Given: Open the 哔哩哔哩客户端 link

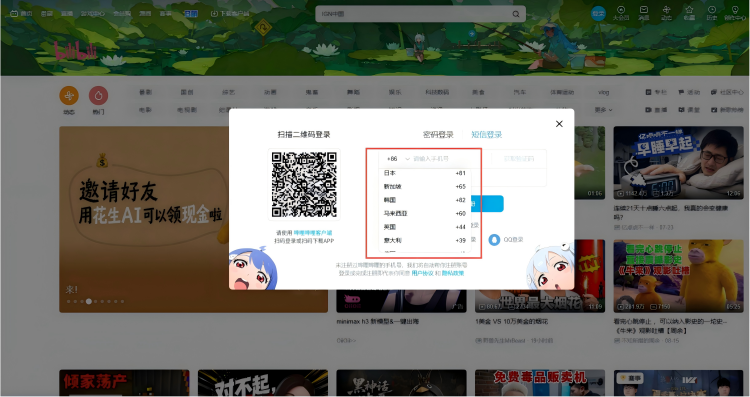Looking at the screenshot, I should (x=313, y=233).
